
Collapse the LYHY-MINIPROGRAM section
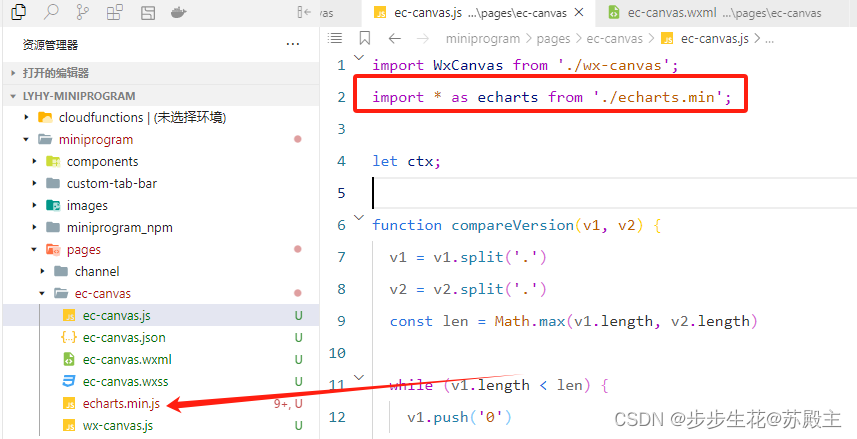click(x=161, y=96)
